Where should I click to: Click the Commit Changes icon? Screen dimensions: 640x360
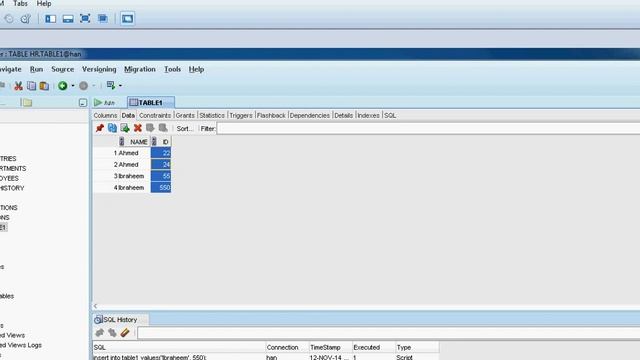coord(150,128)
